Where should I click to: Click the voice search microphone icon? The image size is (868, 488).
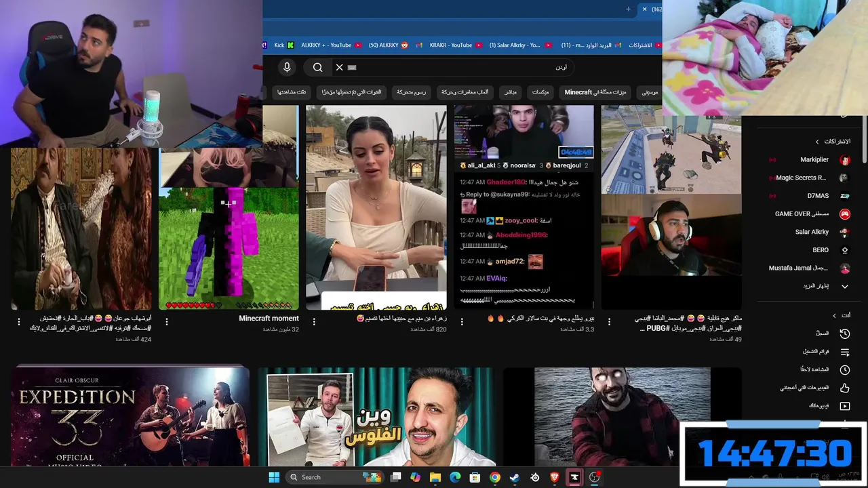(287, 67)
